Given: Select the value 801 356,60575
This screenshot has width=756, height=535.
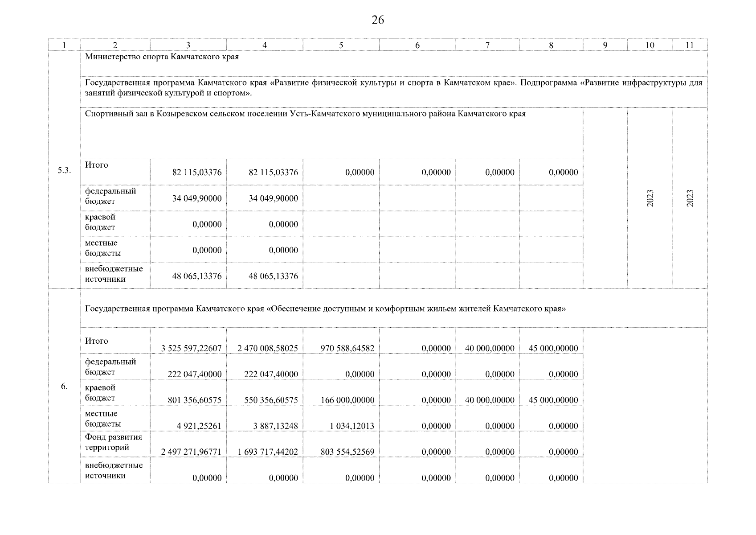Looking at the screenshot, I should (194, 400).
